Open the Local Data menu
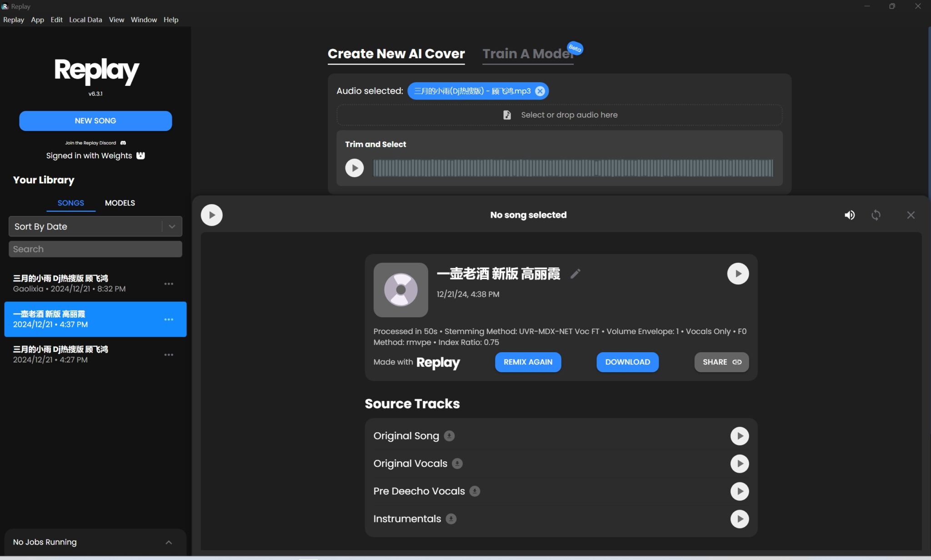The image size is (931, 560). [x=85, y=20]
